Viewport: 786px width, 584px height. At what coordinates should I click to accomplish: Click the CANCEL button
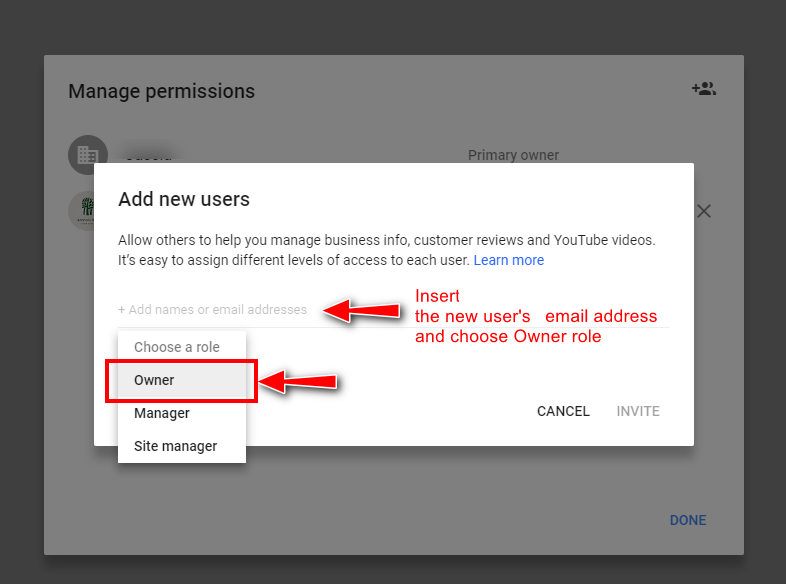click(563, 411)
